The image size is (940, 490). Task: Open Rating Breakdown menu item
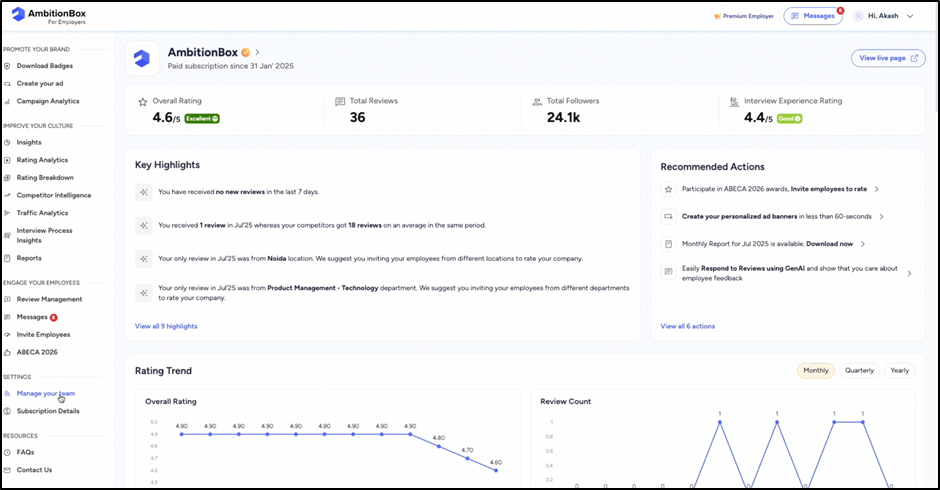[x=45, y=177]
